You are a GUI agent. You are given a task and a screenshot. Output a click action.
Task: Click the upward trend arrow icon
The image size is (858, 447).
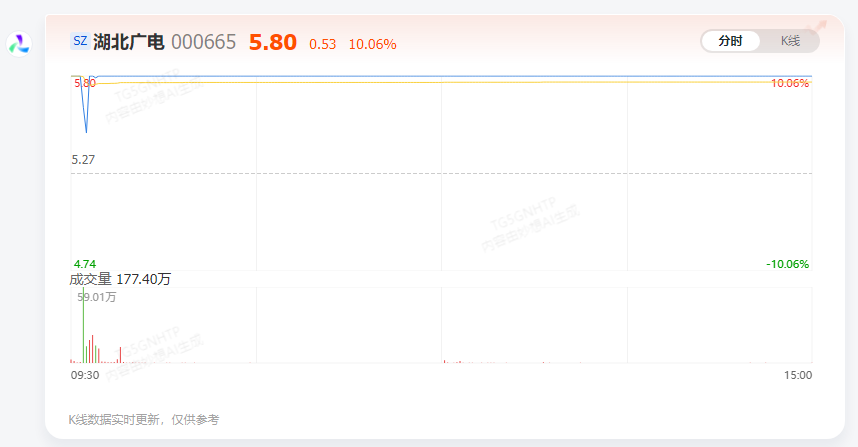816,27
